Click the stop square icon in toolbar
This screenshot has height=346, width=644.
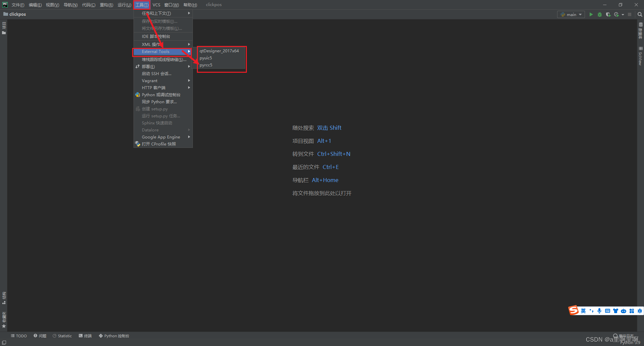(x=630, y=14)
